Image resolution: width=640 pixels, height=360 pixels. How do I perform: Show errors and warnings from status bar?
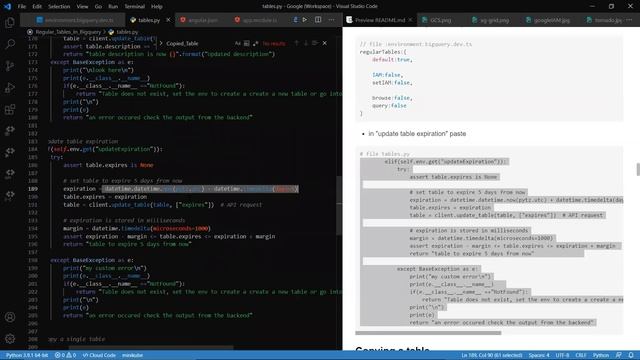pos(65,355)
